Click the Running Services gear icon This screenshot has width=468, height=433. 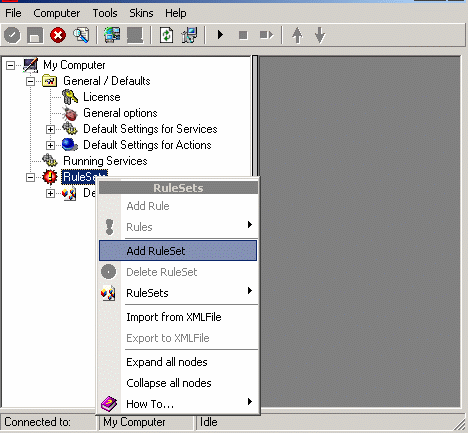(x=50, y=161)
